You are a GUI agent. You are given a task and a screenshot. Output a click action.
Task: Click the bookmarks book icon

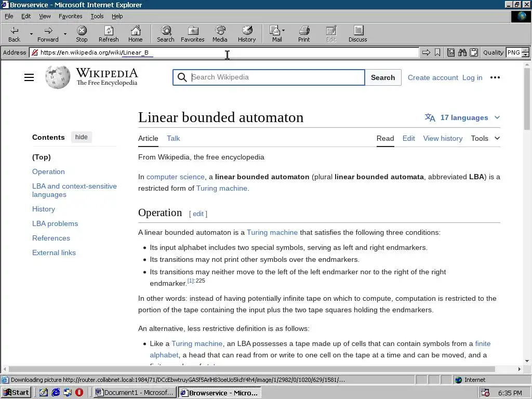451,52
